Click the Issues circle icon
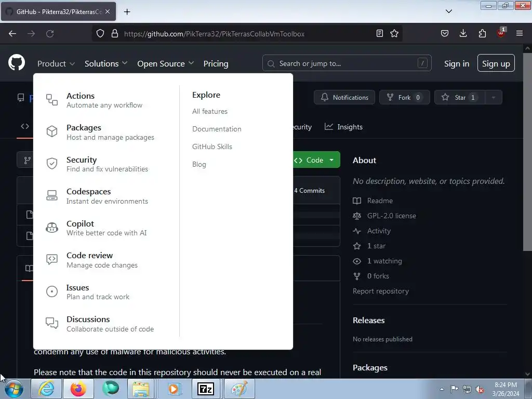 coord(52,291)
